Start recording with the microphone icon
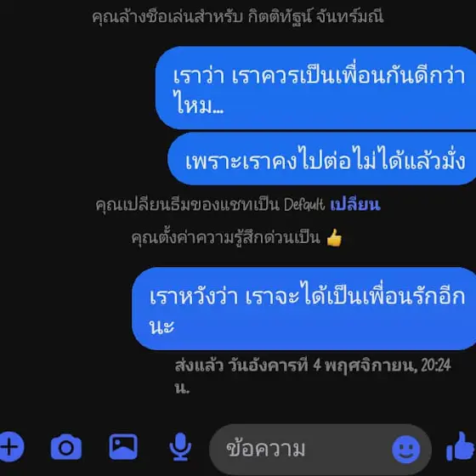 click(x=180, y=446)
